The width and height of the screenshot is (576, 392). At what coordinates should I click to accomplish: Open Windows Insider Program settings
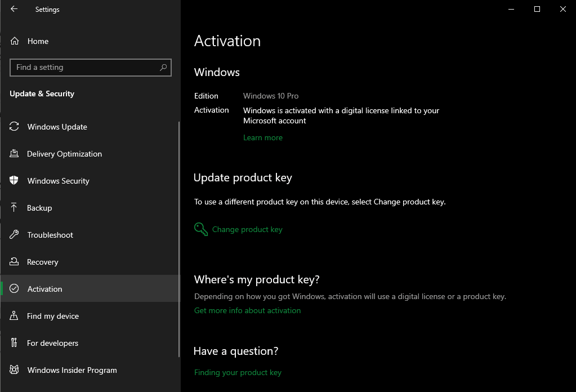[90, 370]
